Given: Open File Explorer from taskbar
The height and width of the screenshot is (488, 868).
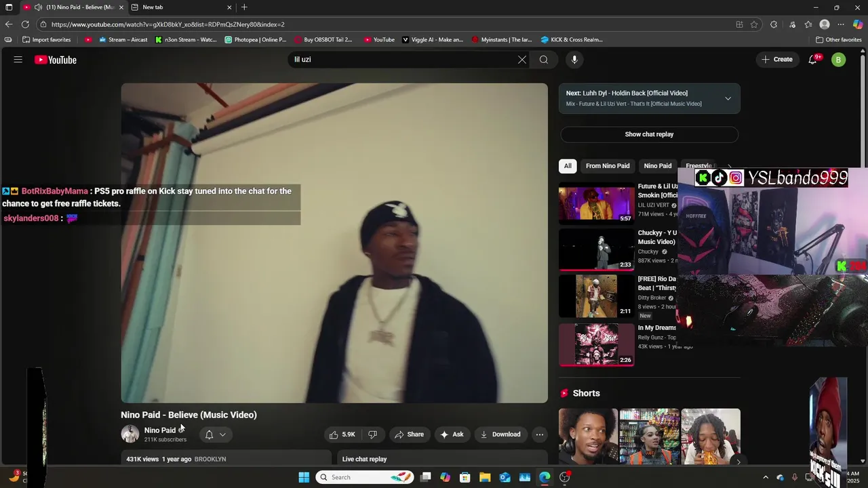Looking at the screenshot, I should [x=485, y=477].
